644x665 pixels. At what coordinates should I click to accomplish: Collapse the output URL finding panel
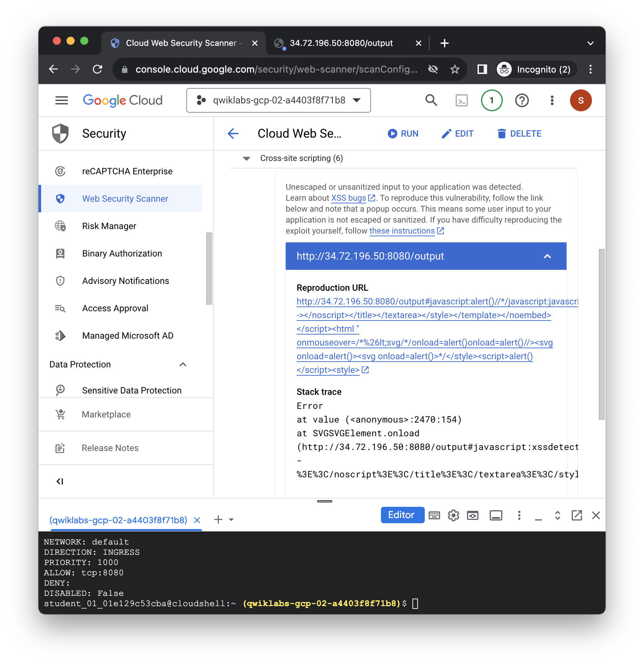click(x=547, y=256)
